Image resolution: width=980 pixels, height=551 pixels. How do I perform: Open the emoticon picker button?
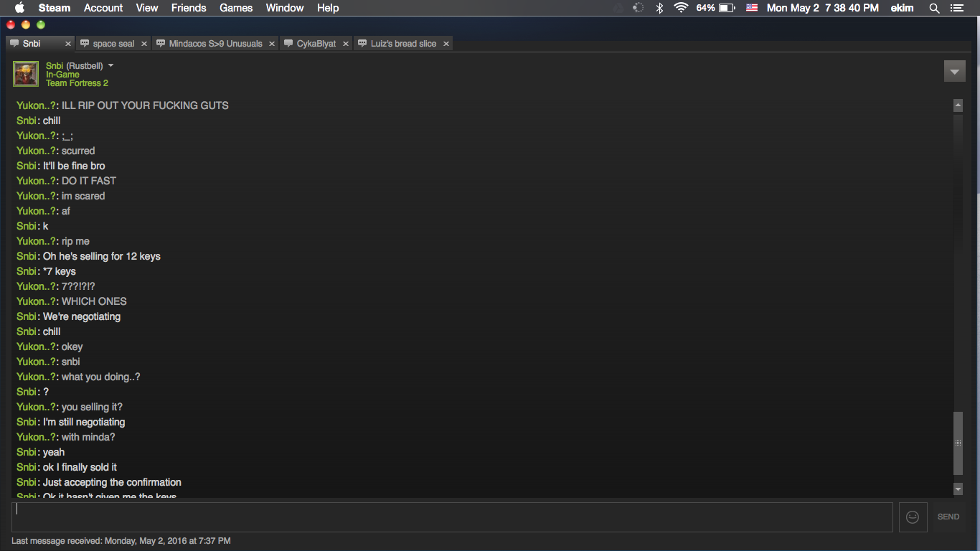[912, 517]
